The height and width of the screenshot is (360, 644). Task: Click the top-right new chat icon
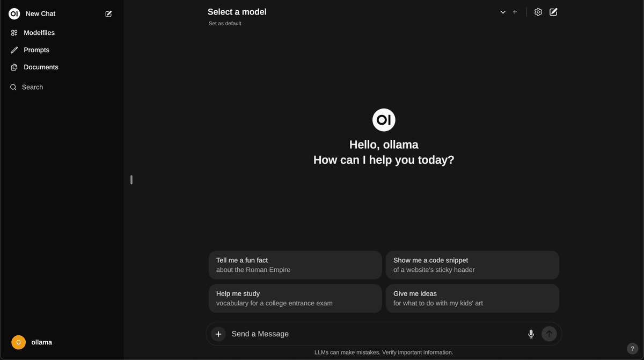click(553, 12)
